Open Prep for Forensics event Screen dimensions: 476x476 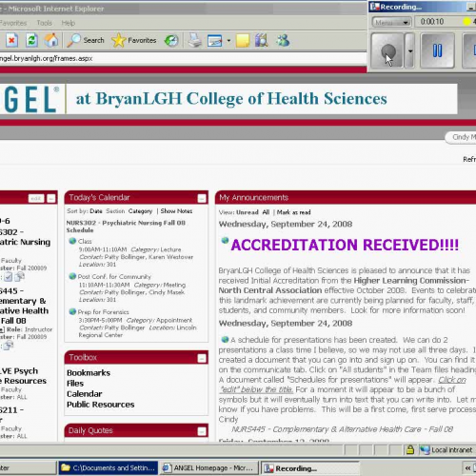(x=104, y=312)
